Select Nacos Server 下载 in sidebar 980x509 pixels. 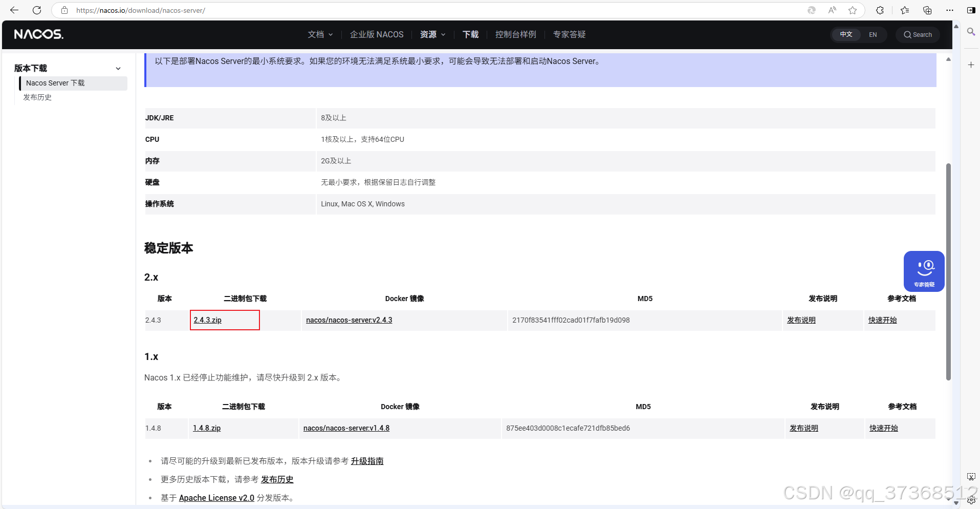tap(73, 83)
